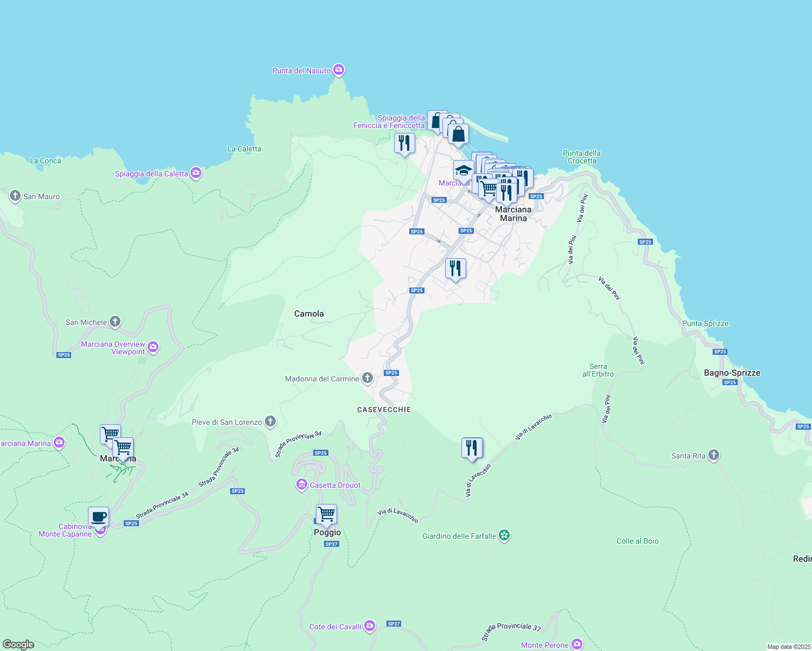The height and width of the screenshot is (651, 812).
Task: Click the La Caletta label
Action: (x=244, y=149)
